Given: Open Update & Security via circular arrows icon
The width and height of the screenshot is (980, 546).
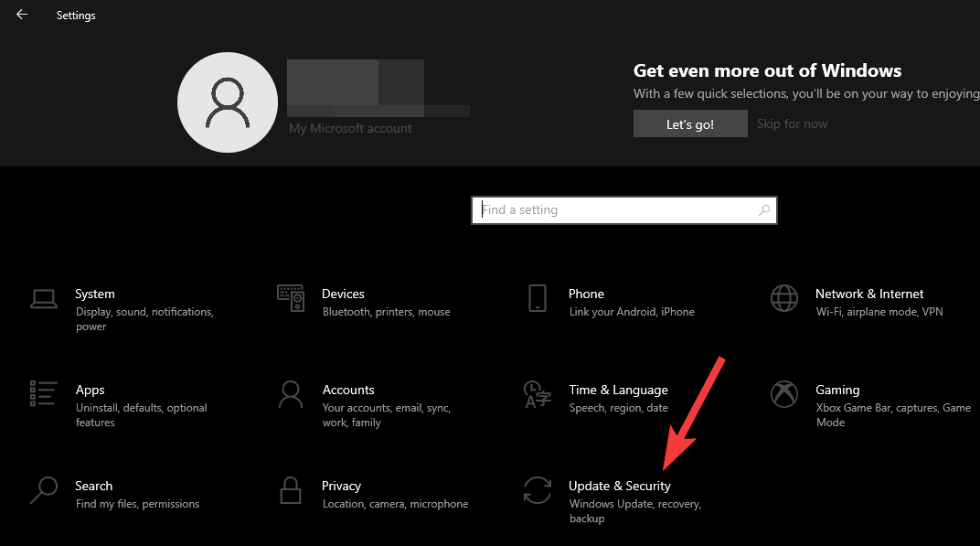Looking at the screenshot, I should pyautogui.click(x=538, y=490).
